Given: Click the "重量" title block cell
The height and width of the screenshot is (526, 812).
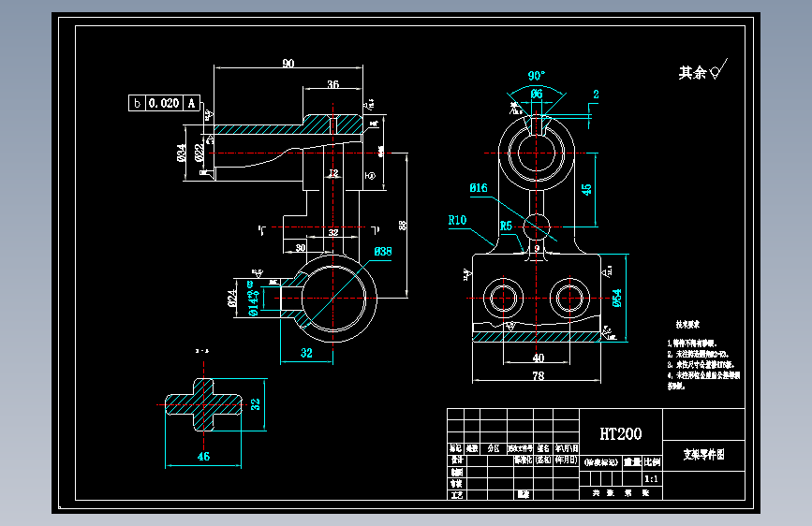Looking at the screenshot, I should pyautogui.click(x=632, y=461).
